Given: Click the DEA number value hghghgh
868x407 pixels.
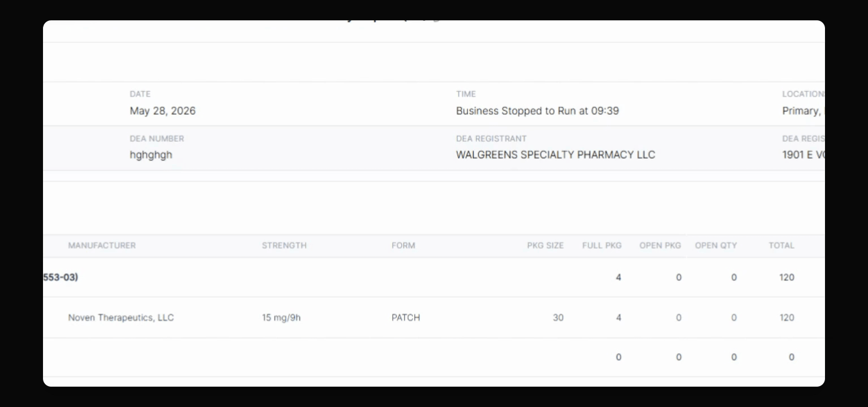Looking at the screenshot, I should (151, 155).
